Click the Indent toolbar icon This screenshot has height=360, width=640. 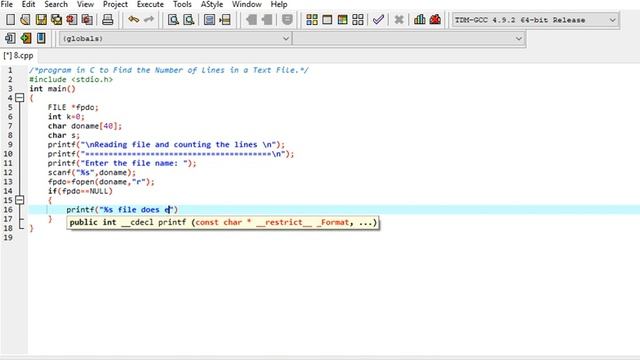pos(251,20)
